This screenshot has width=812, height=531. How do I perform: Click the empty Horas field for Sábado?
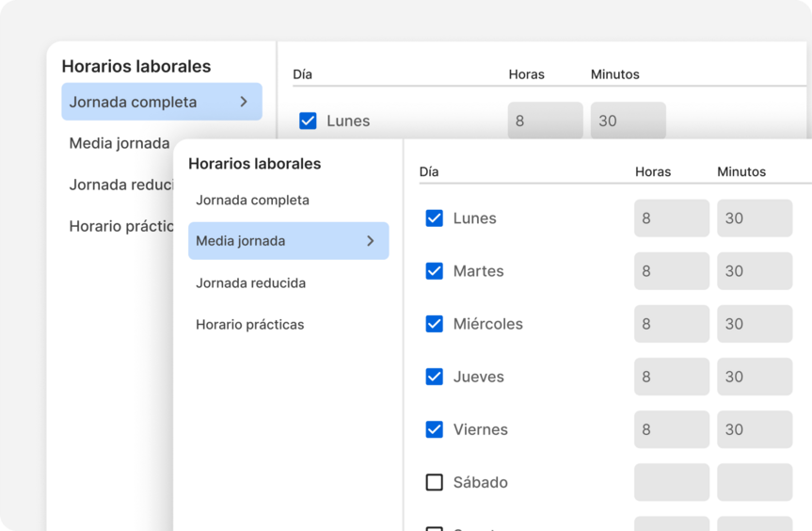671,482
